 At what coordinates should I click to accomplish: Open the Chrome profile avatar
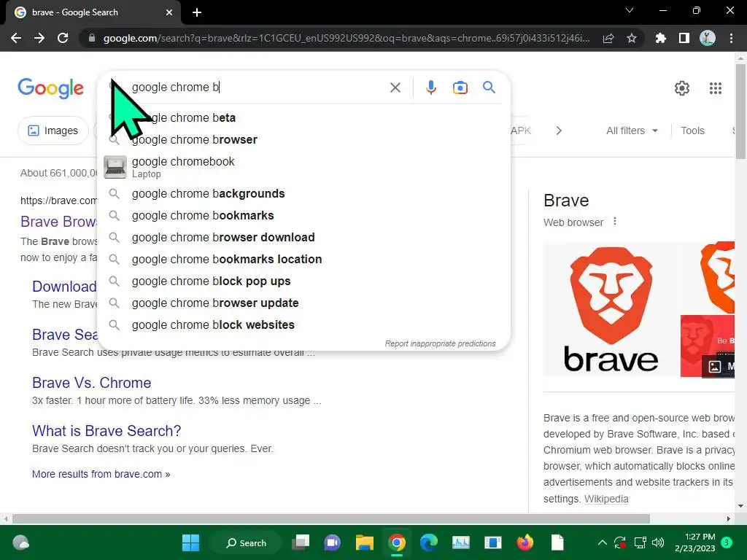707,38
